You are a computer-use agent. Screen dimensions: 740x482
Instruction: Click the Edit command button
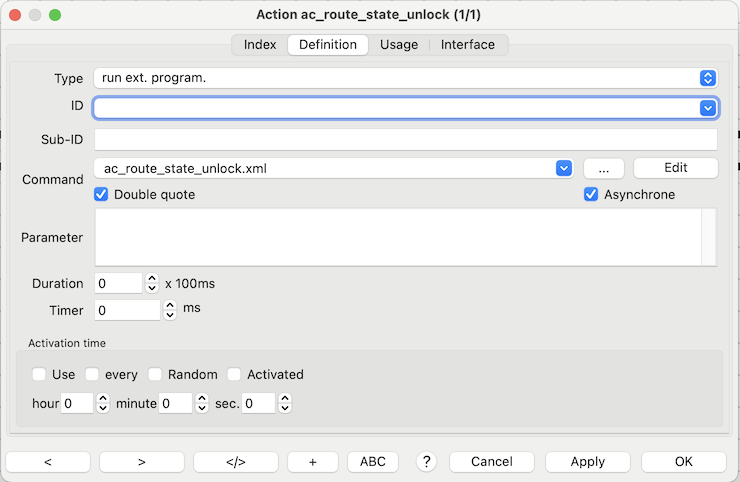(676, 168)
